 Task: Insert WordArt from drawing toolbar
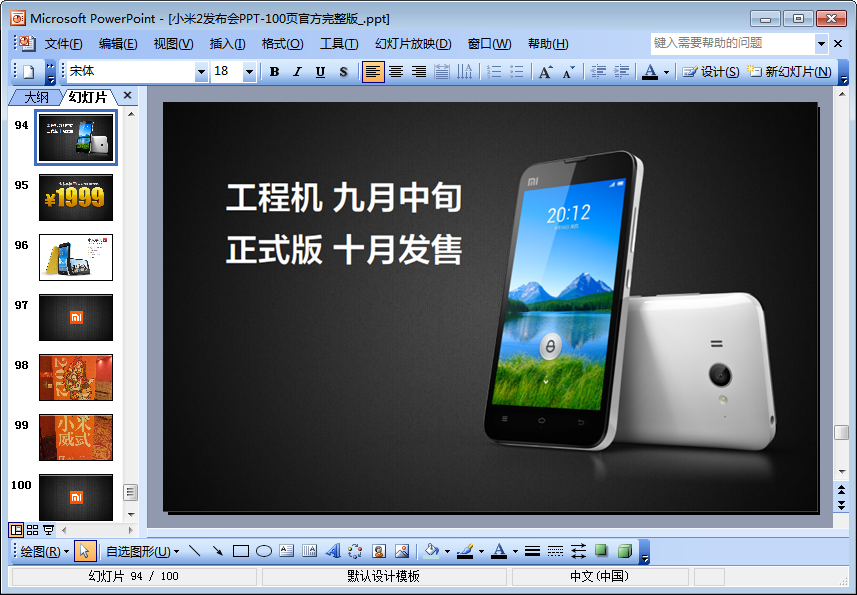tap(332, 551)
